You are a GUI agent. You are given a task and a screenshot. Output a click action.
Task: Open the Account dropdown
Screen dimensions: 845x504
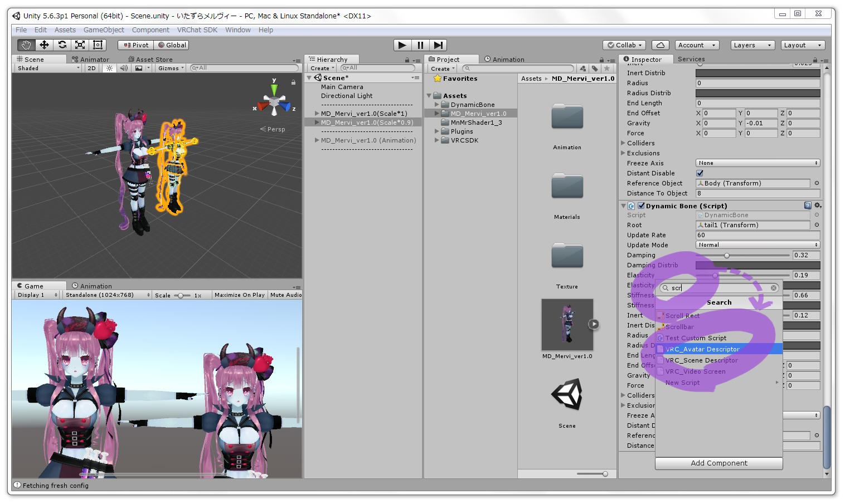pyautogui.click(x=697, y=45)
